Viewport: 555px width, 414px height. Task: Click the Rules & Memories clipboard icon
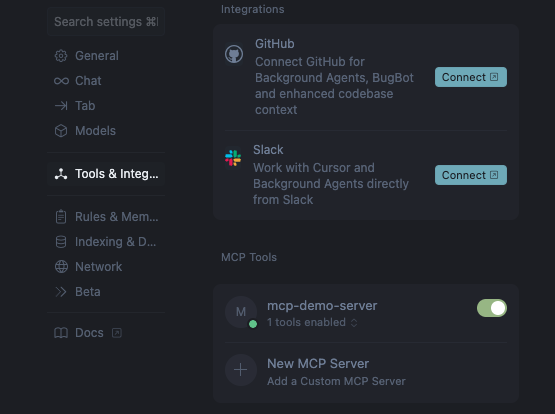coord(61,217)
